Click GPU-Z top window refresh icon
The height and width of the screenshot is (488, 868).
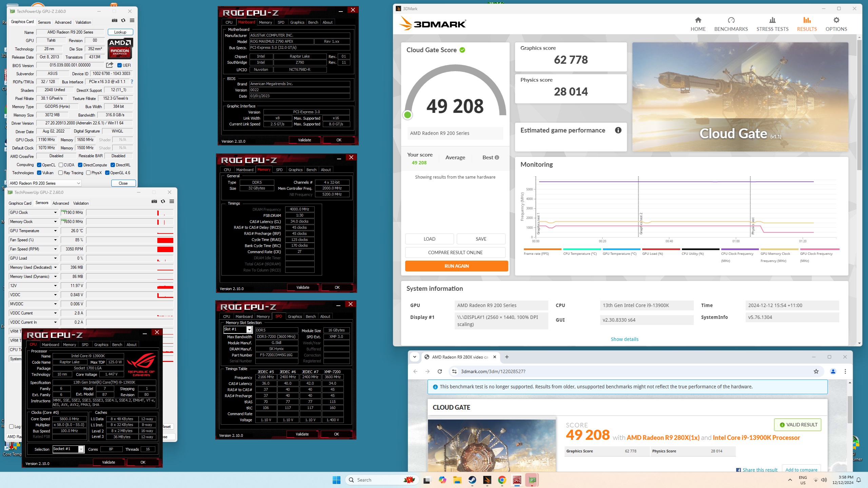(x=123, y=21)
